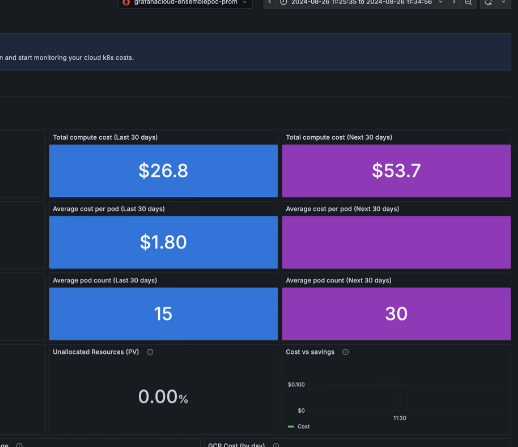Click info icon beside GCP Cost (by day)
Screen dimensions: 518x447
tap(276, 445)
